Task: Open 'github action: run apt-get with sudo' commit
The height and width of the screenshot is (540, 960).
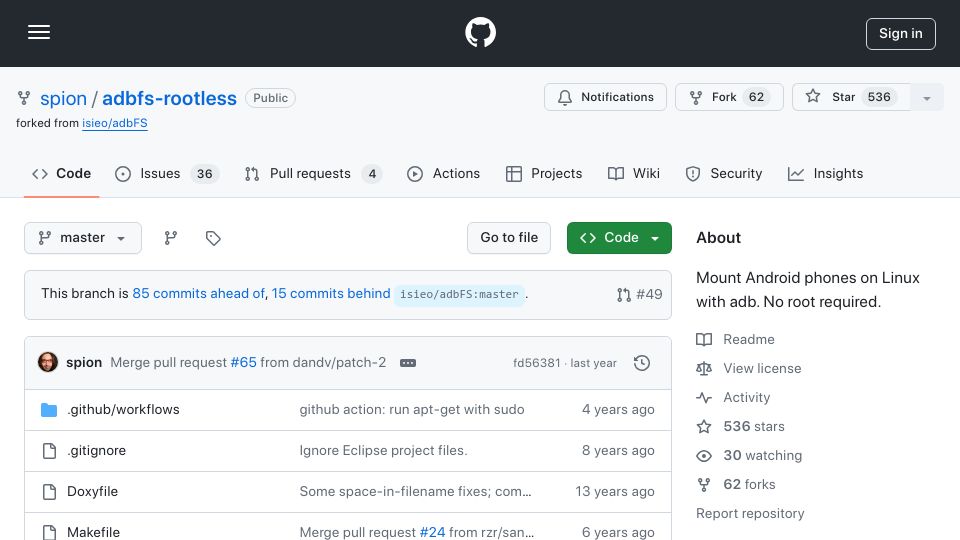Action: point(412,410)
